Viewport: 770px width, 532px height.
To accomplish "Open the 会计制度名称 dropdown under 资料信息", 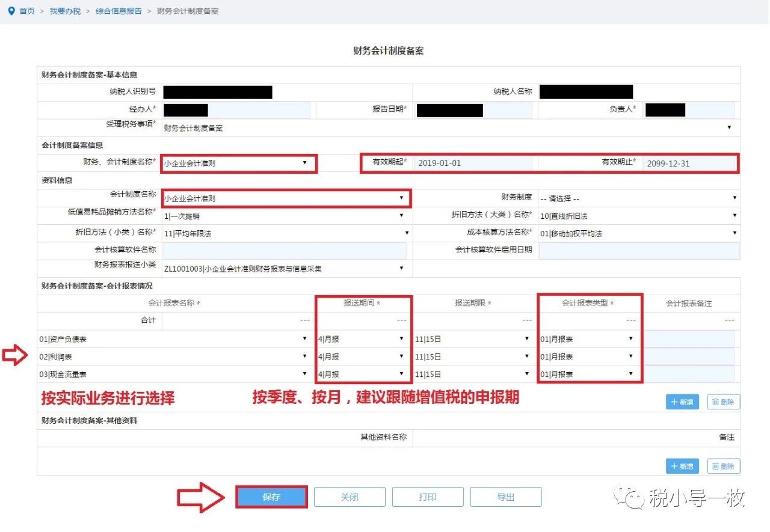I will (x=285, y=198).
